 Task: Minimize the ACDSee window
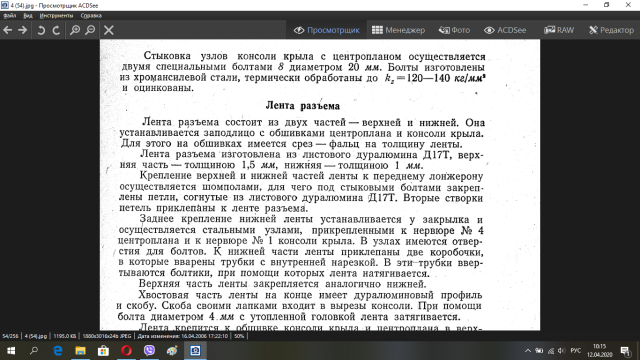586,5
